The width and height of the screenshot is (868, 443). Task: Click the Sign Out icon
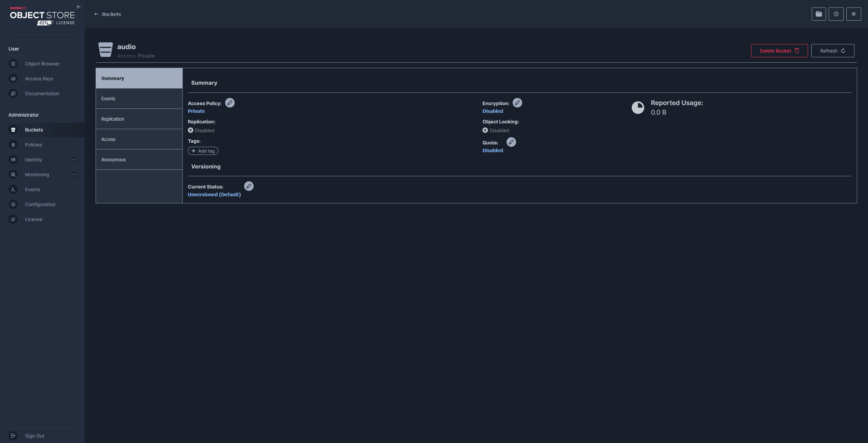point(13,436)
